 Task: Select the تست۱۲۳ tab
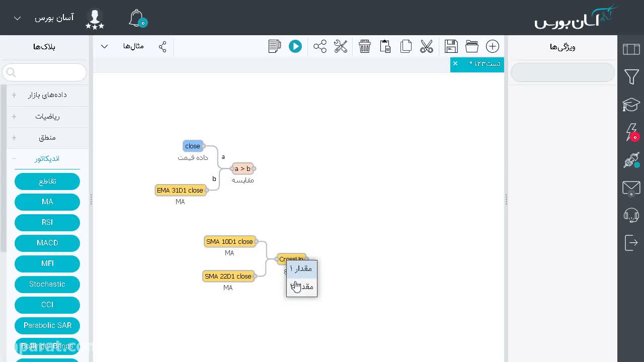[485, 64]
